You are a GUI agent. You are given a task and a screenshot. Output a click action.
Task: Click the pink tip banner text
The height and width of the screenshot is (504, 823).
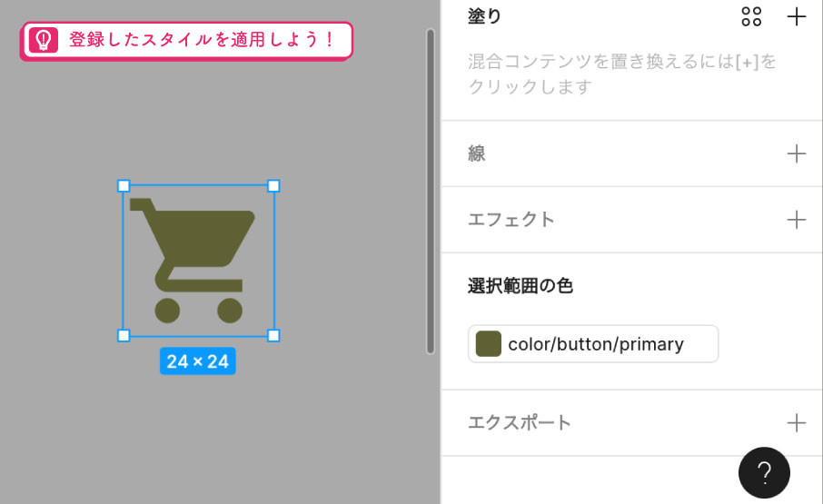click(x=201, y=40)
